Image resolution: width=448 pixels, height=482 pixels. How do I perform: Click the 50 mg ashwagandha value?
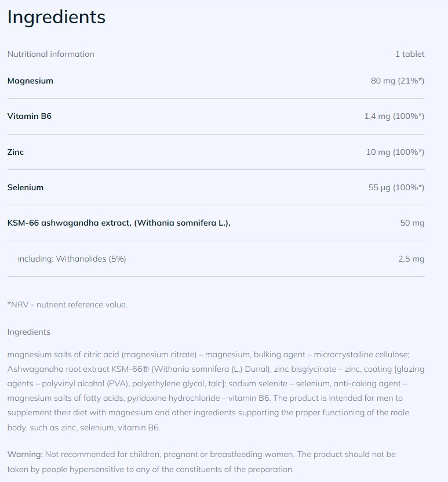click(411, 223)
